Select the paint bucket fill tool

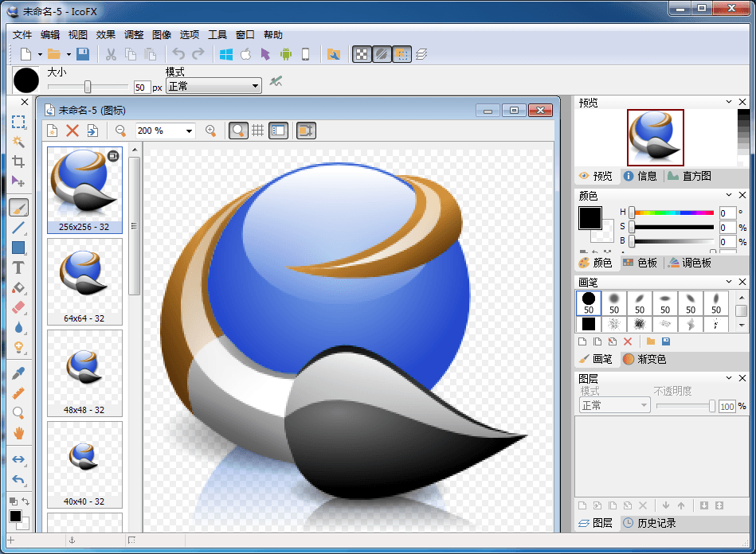pos(18,288)
